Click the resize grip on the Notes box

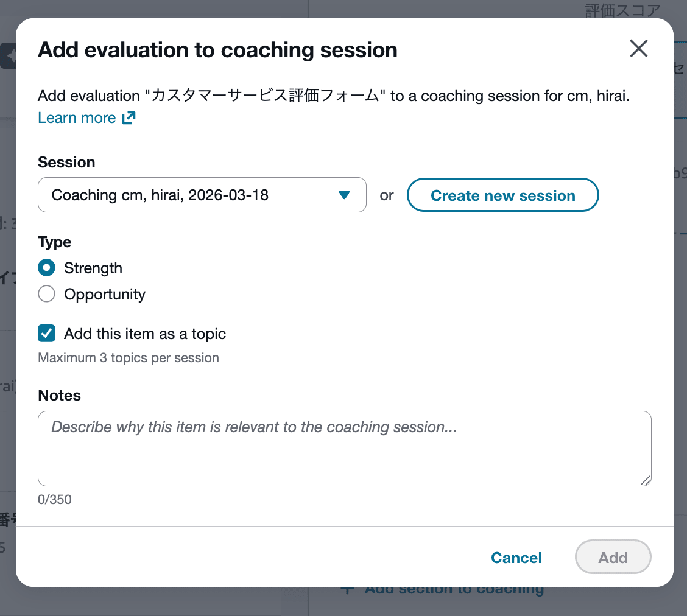tap(645, 480)
